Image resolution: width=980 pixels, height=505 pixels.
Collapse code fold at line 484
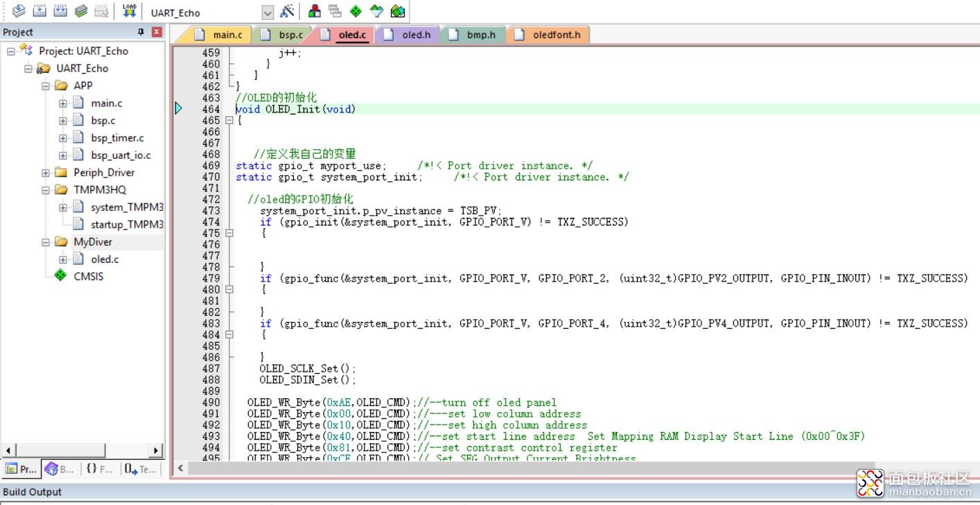coord(229,334)
